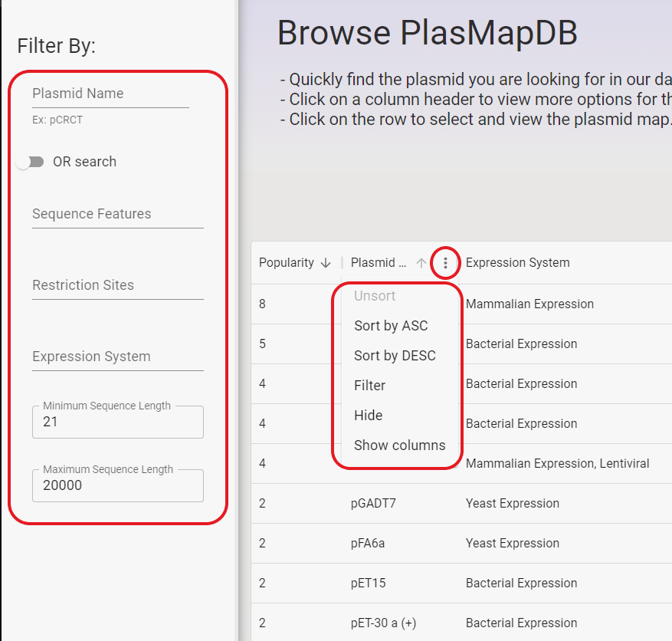Open Show columns from column menu
Viewport: 672px width, 641px height.
(x=399, y=445)
